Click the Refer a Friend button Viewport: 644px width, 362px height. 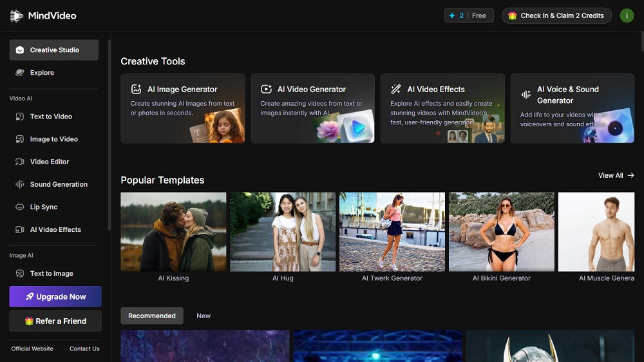pos(55,321)
